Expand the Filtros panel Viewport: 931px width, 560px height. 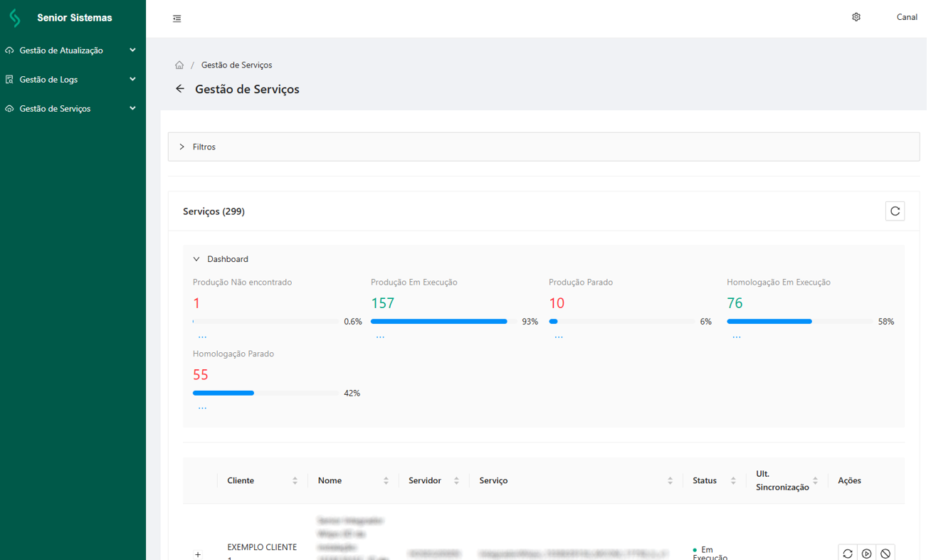coord(204,147)
